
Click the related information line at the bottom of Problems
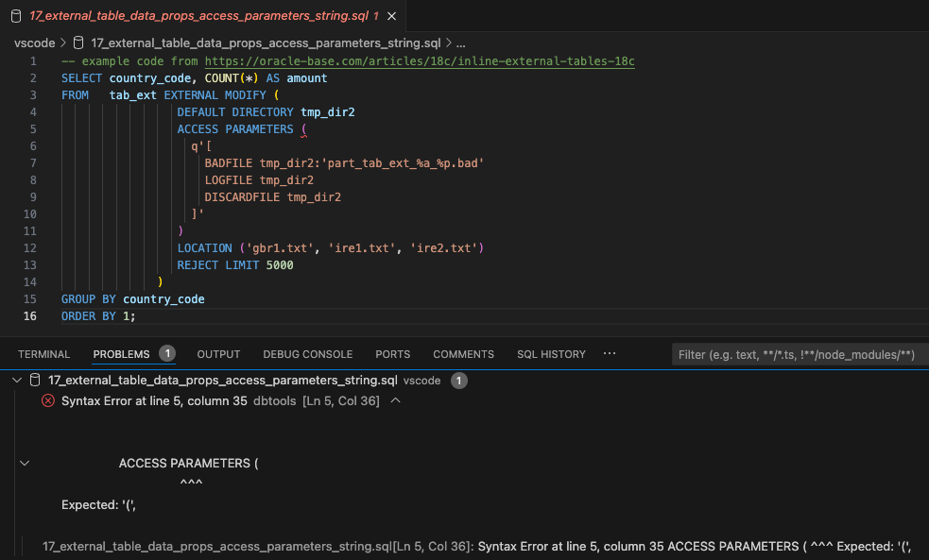coord(476,547)
